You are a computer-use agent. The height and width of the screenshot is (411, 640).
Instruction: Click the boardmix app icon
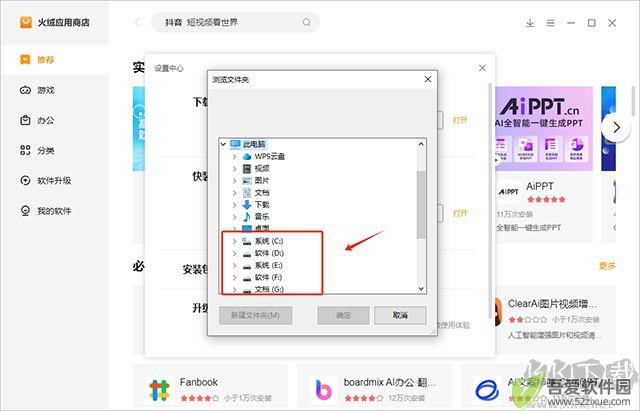pos(324,390)
